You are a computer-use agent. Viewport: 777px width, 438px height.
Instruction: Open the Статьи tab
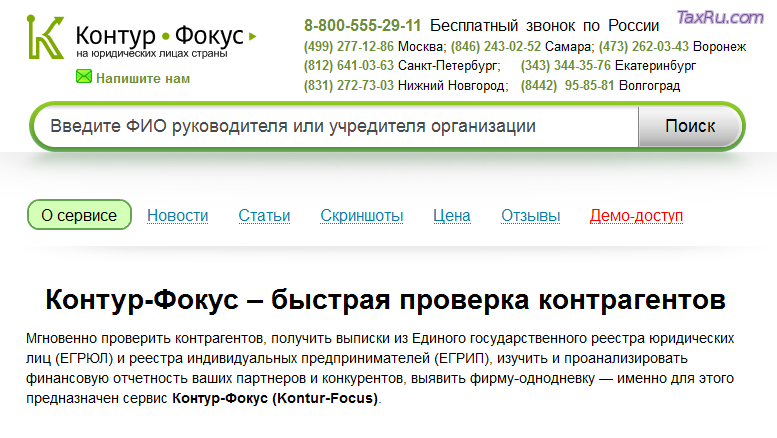264,216
